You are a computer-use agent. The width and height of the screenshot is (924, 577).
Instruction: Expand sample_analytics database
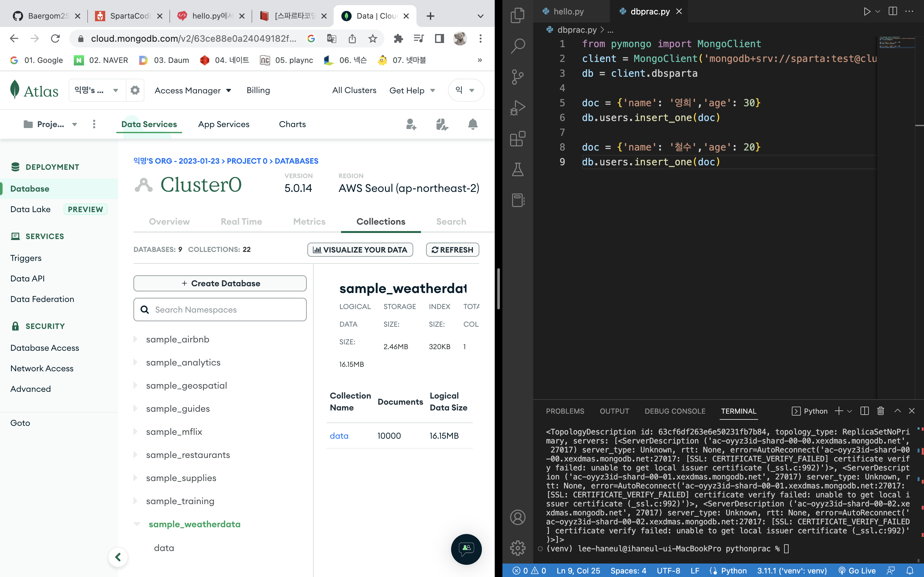point(135,363)
